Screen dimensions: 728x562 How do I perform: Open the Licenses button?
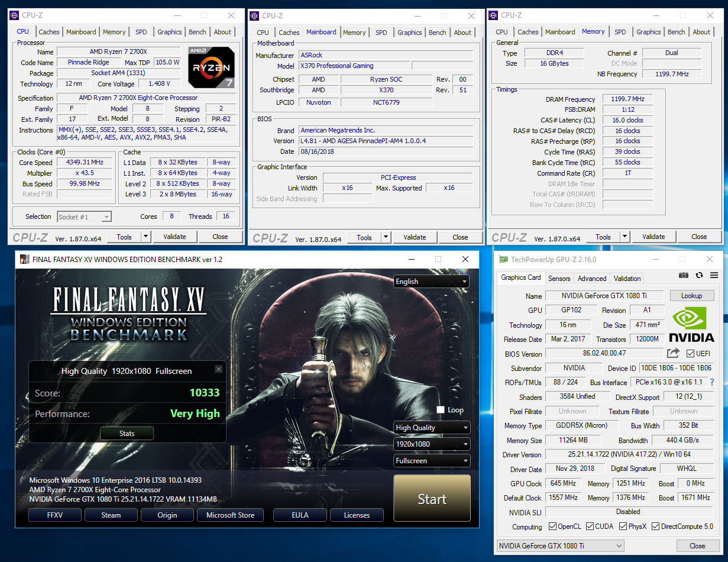(357, 515)
